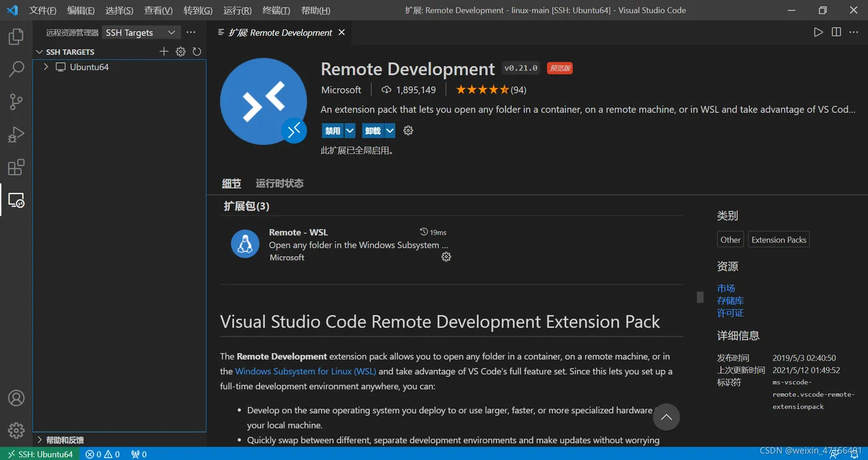Open the dropdown arrow beside 卸载 button

(x=389, y=131)
